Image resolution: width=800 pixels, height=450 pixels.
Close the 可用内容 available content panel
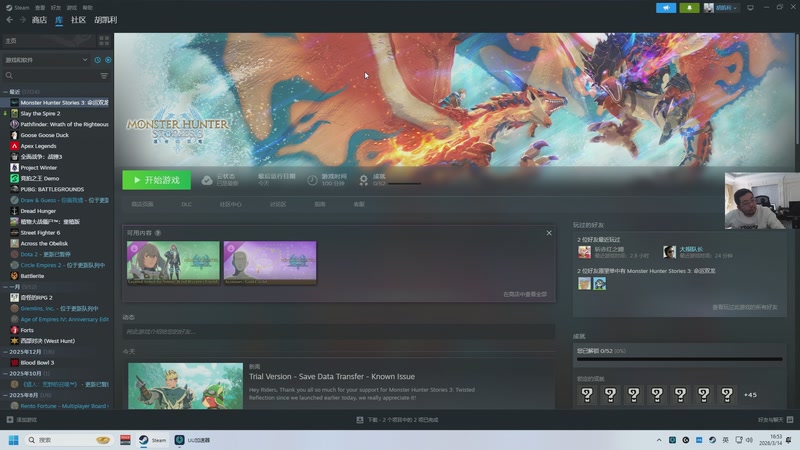pos(549,233)
